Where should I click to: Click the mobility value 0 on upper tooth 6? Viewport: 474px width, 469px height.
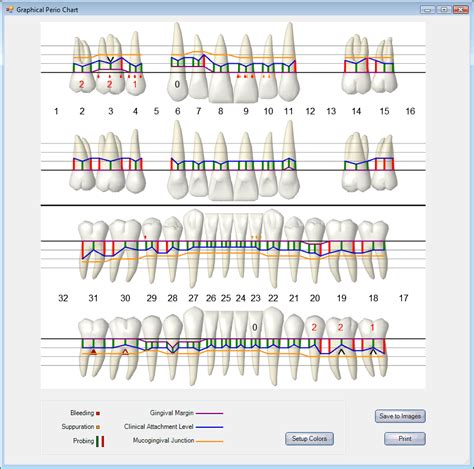(x=177, y=84)
